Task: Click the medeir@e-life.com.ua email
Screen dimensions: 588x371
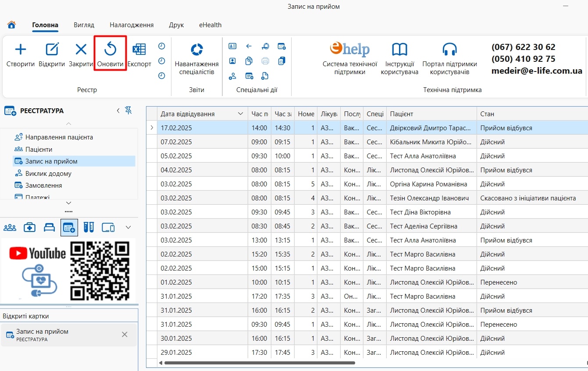Action: click(537, 71)
